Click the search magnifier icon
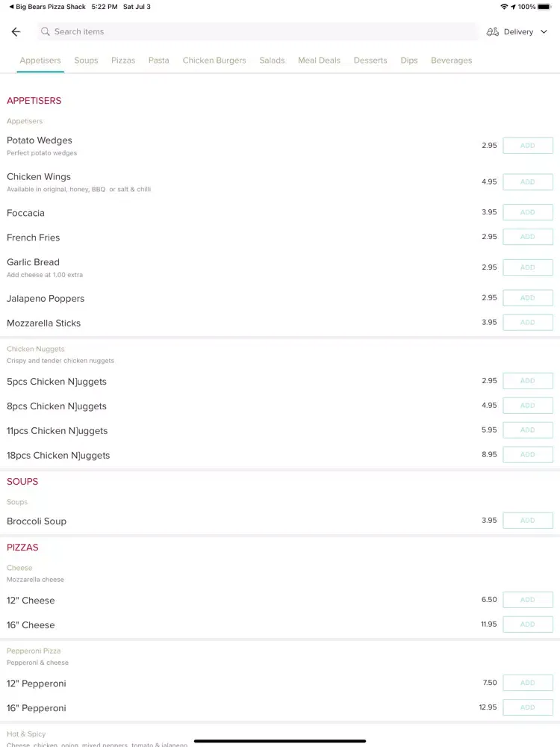 [46, 31]
